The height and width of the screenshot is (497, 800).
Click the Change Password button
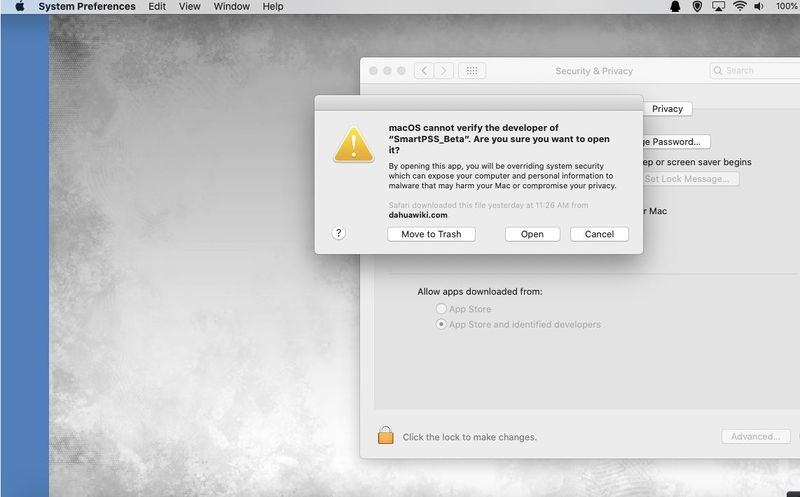(676, 141)
